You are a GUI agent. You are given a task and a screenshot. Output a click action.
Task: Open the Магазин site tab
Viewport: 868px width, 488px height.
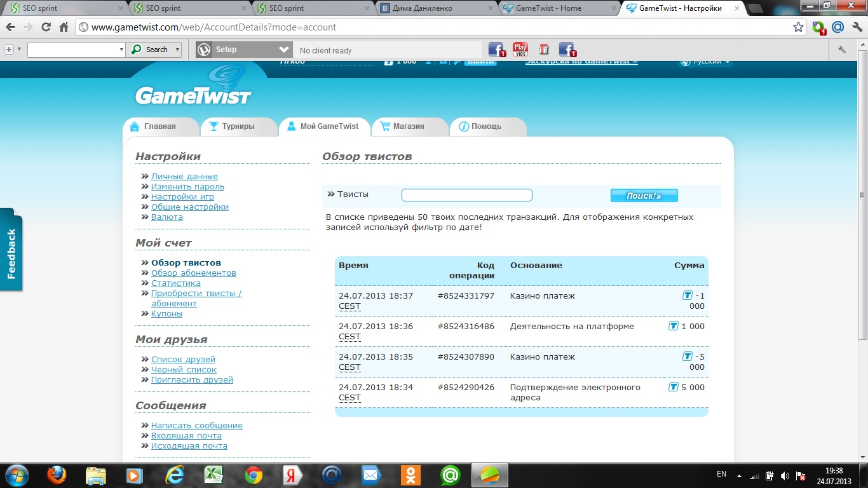click(x=409, y=126)
